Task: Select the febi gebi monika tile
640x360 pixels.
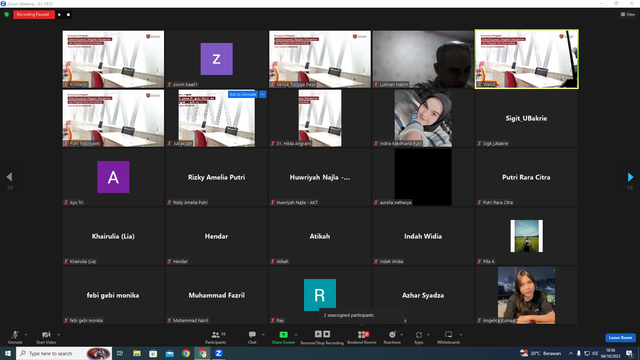Action: pos(113,295)
